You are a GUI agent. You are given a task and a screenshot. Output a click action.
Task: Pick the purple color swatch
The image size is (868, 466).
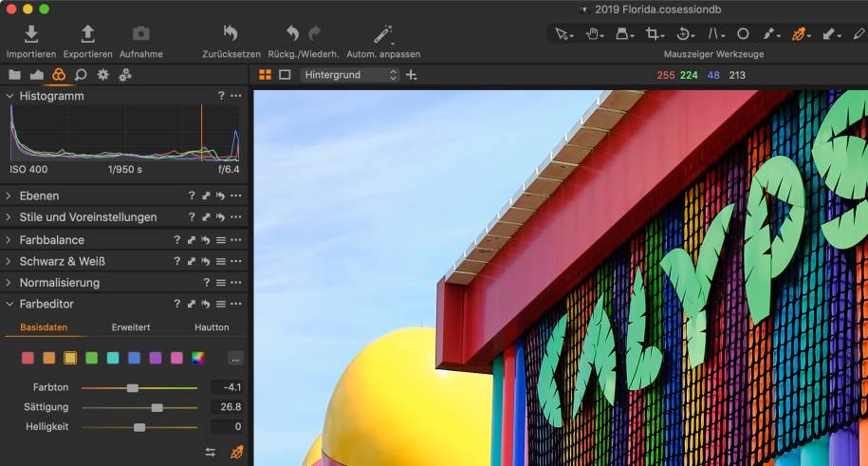156,358
